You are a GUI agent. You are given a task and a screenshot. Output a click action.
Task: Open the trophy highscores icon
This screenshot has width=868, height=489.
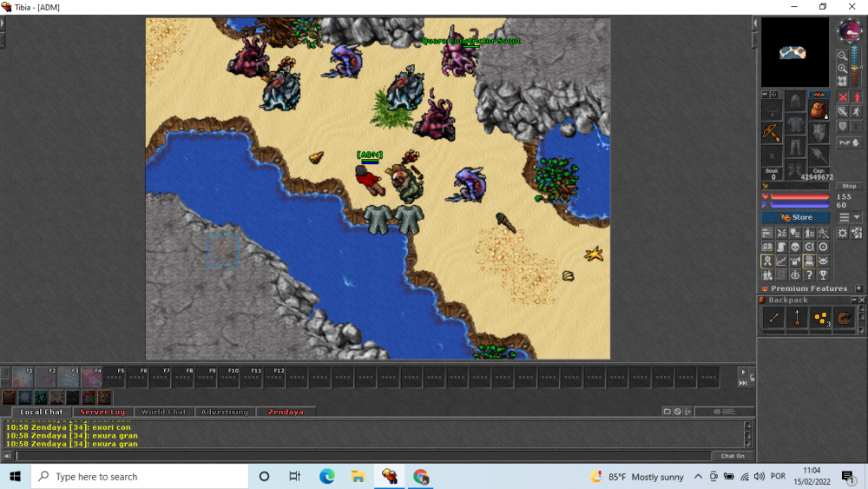823,275
